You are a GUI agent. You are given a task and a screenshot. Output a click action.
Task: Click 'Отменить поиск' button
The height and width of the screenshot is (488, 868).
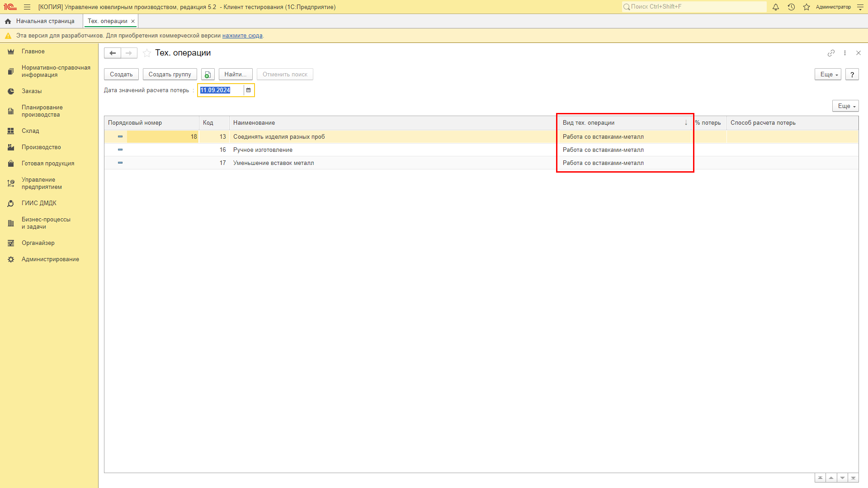(x=284, y=74)
